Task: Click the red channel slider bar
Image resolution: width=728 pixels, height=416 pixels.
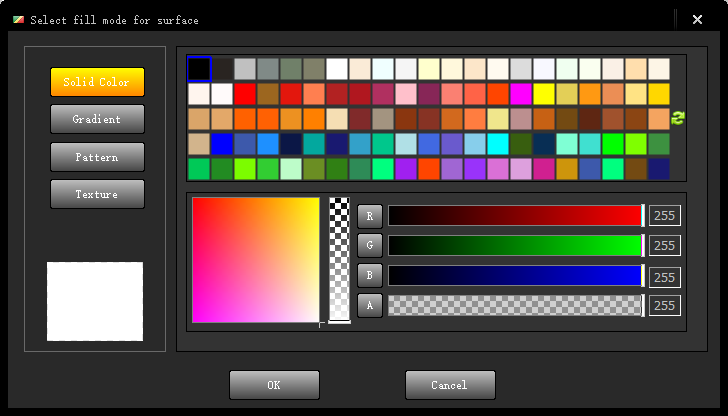Action: coord(515,215)
